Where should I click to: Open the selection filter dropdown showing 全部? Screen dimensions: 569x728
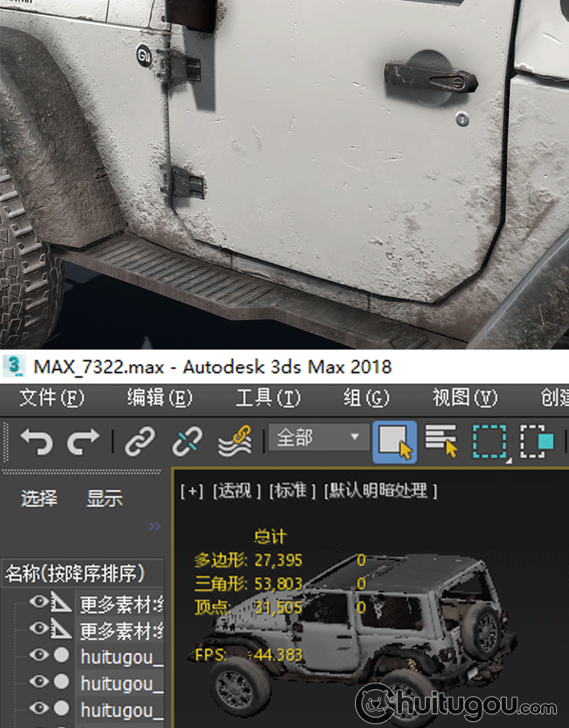point(319,438)
